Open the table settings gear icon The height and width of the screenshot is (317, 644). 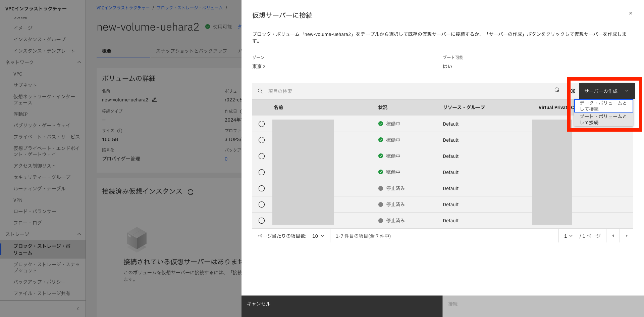tap(573, 91)
